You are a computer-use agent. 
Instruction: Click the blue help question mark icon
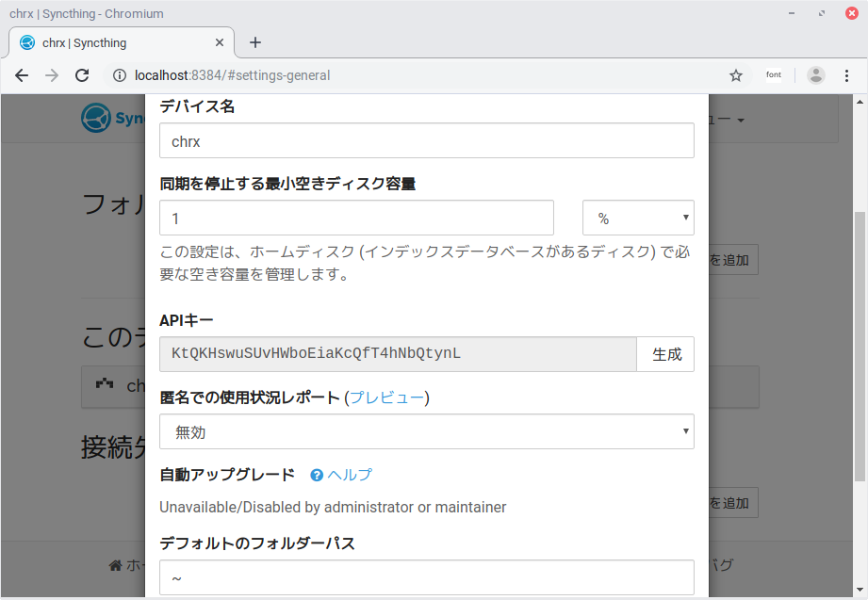tap(317, 476)
